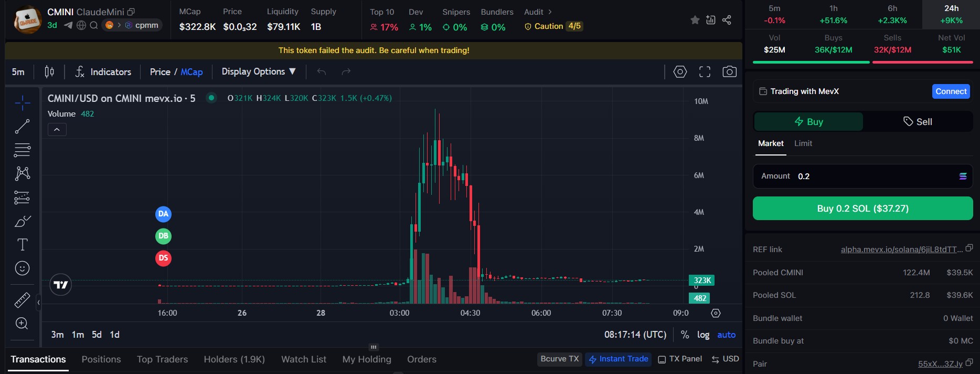Set chart range to 5d
The image size is (980, 374).
pyautogui.click(x=97, y=335)
